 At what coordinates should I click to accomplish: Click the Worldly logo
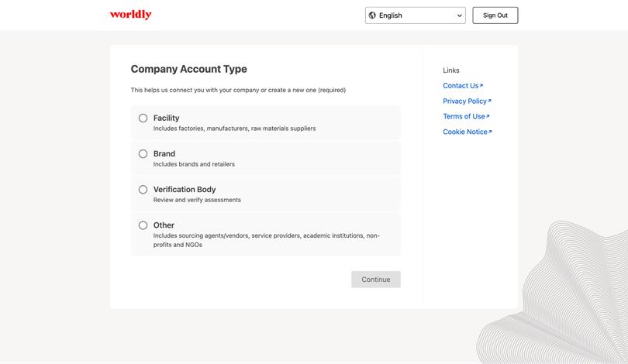130,15
